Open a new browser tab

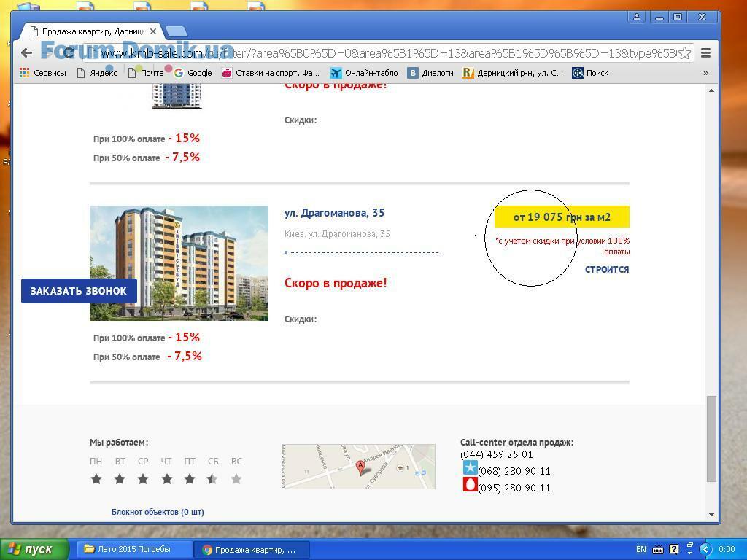(x=176, y=32)
